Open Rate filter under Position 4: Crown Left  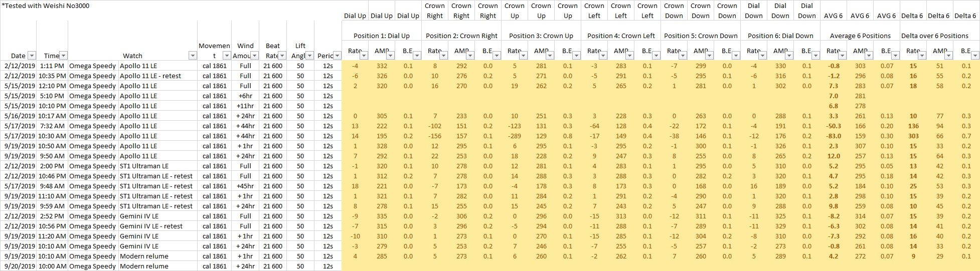(x=603, y=56)
